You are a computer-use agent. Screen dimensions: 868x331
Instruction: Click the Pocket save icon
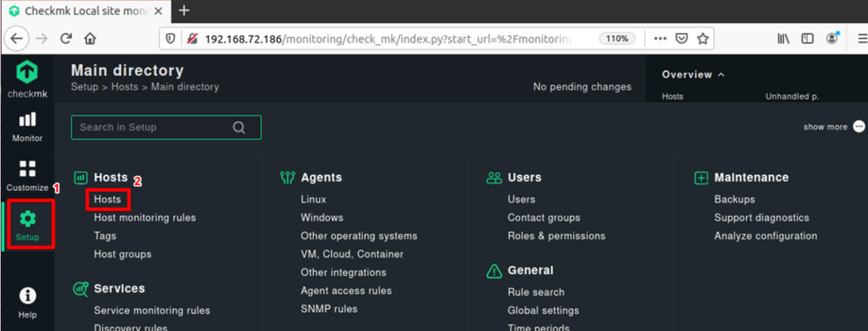[x=681, y=38]
